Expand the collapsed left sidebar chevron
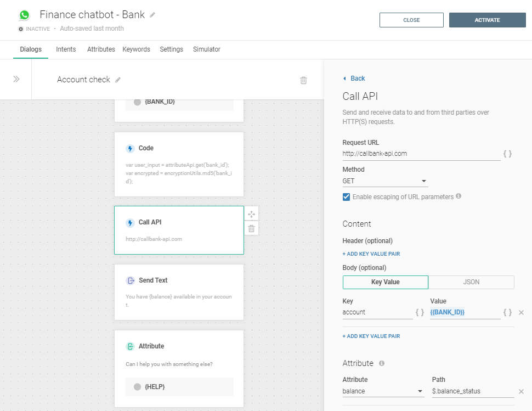532x411 pixels. [x=17, y=77]
